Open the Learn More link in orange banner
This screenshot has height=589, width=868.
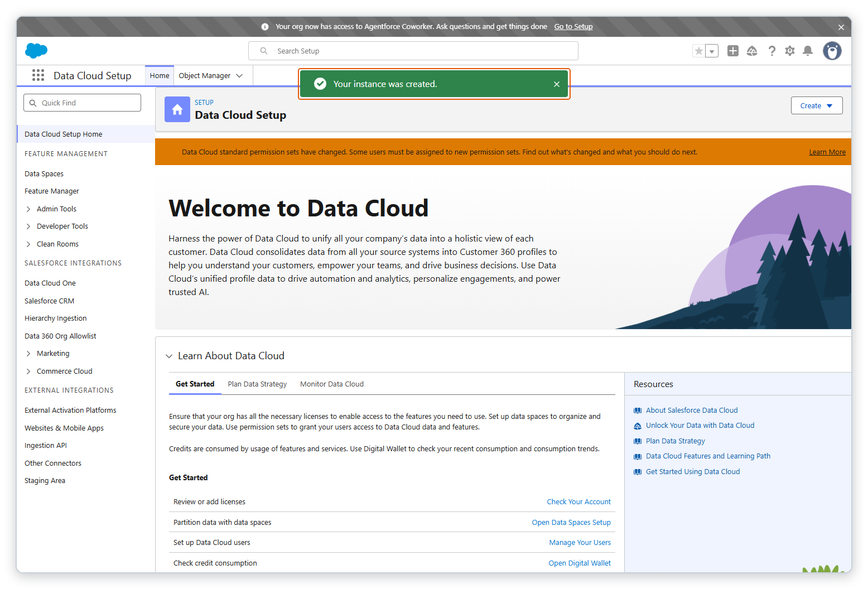click(x=827, y=152)
